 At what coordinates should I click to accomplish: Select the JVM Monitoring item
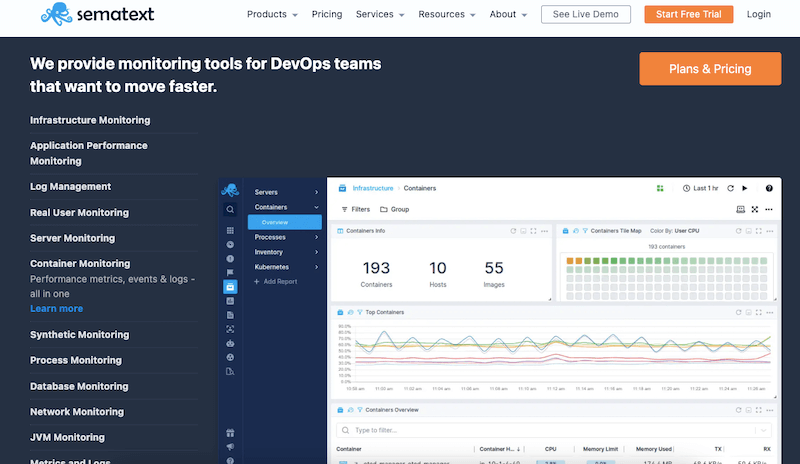coord(67,437)
